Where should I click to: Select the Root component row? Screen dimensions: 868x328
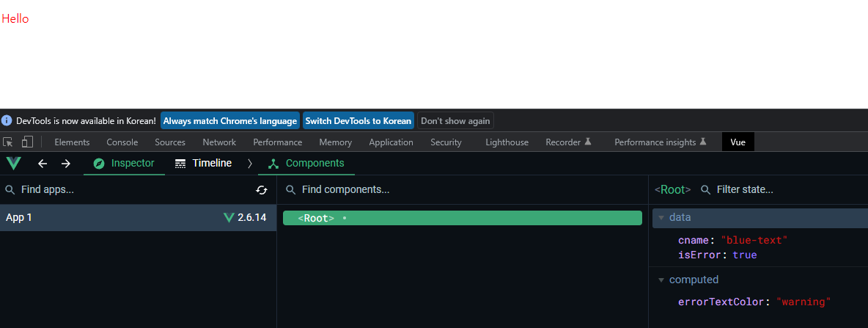(x=463, y=218)
